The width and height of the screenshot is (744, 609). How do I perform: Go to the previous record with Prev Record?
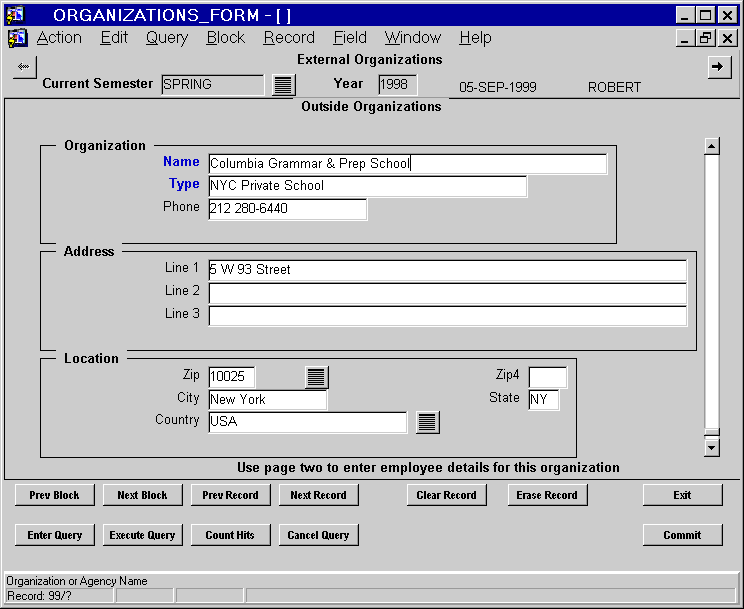coord(231,495)
